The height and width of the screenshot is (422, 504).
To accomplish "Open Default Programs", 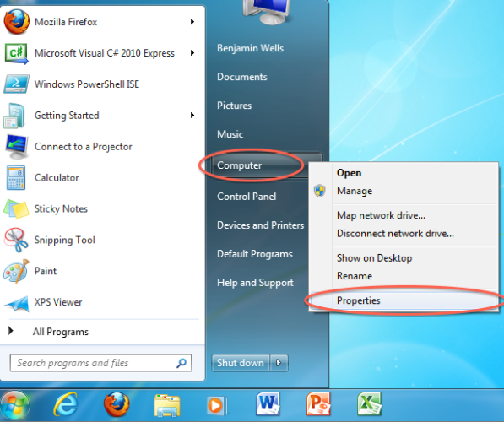I will pos(255,254).
